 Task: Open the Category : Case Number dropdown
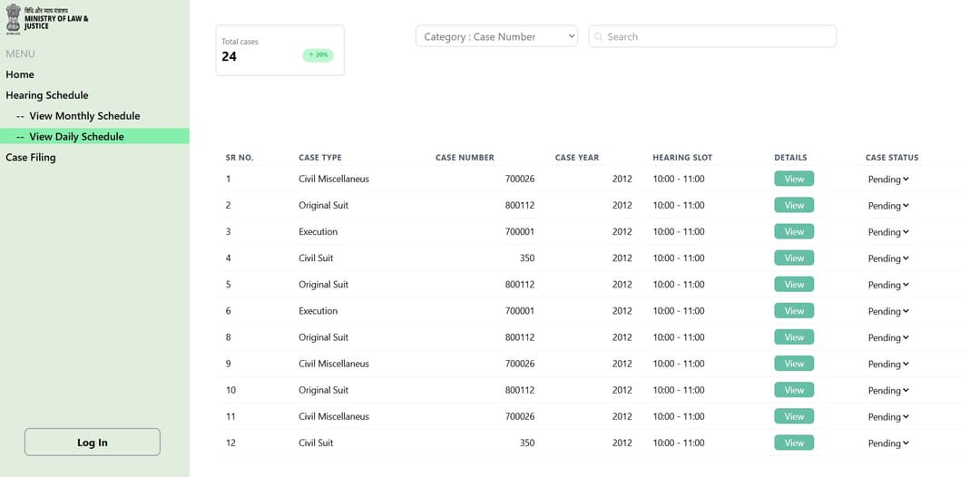pos(497,36)
